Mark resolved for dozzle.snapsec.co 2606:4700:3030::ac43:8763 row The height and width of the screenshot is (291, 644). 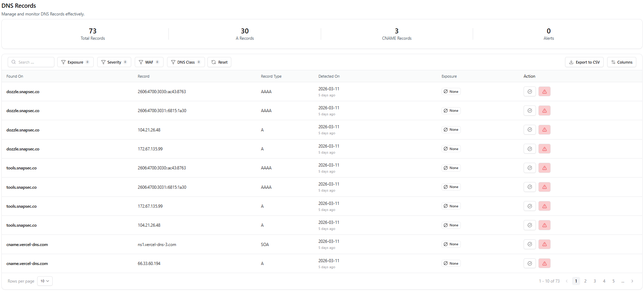530,91
